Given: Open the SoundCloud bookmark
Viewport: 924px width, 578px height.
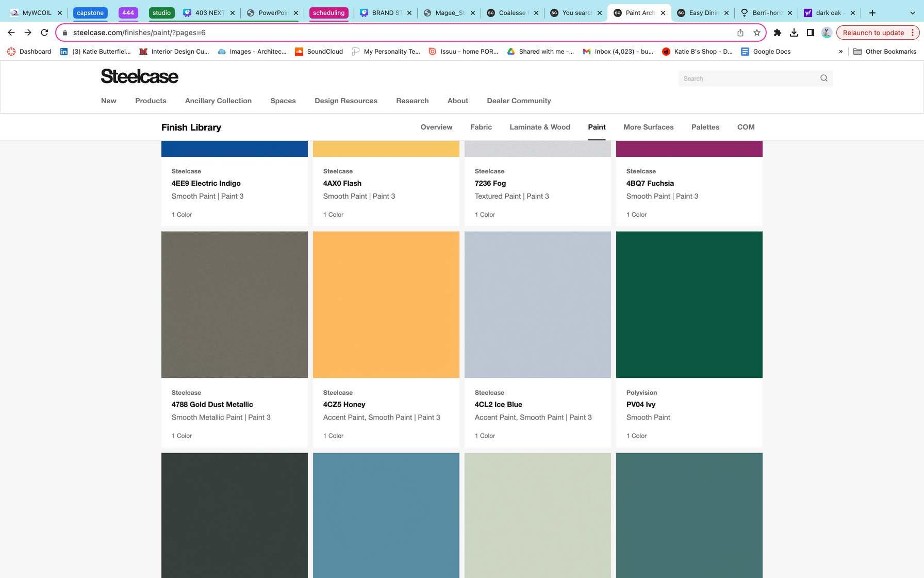Looking at the screenshot, I should [x=319, y=52].
